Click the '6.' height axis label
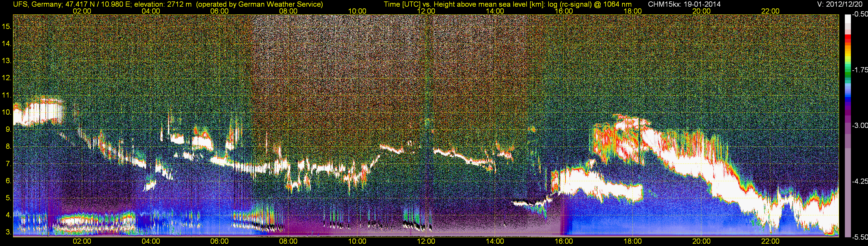The height and width of the screenshot is (246, 868). tap(8, 181)
